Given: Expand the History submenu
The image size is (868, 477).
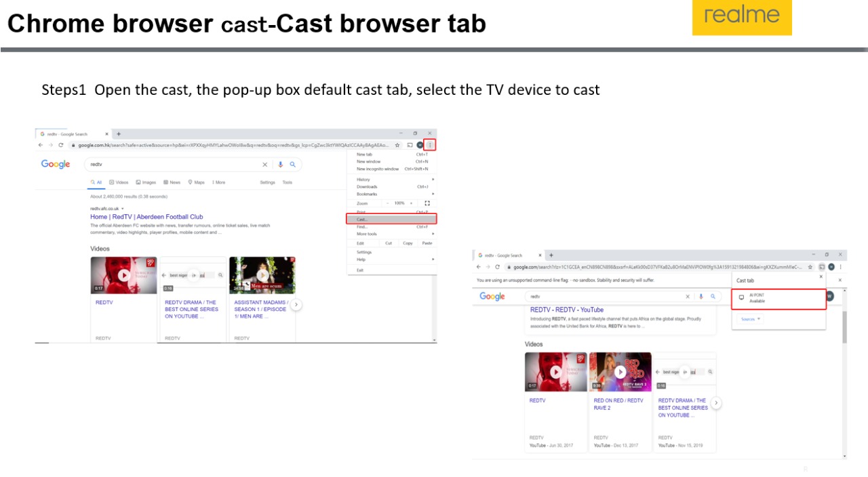Looking at the screenshot, I should tap(363, 180).
